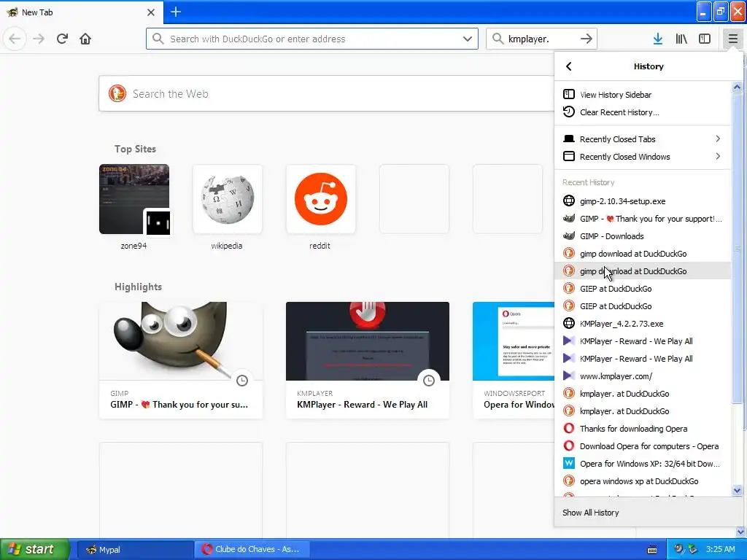Click History panel scrollbar down arrow
The width and height of the screenshot is (747, 560).
click(x=737, y=491)
